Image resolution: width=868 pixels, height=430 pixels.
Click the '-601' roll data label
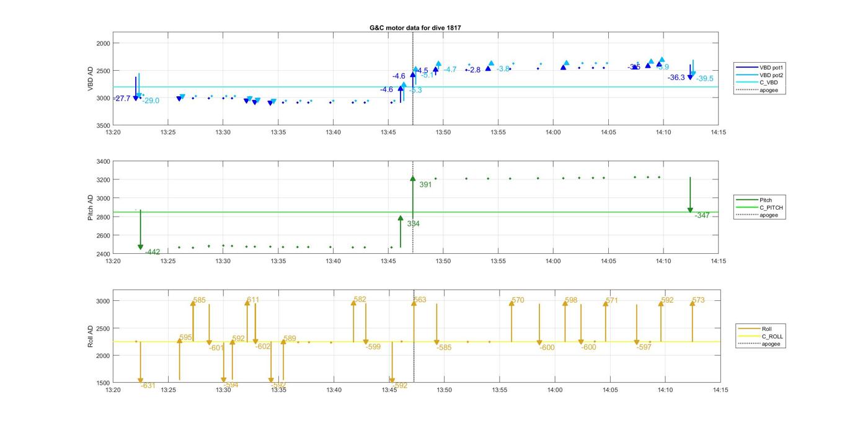(216, 348)
